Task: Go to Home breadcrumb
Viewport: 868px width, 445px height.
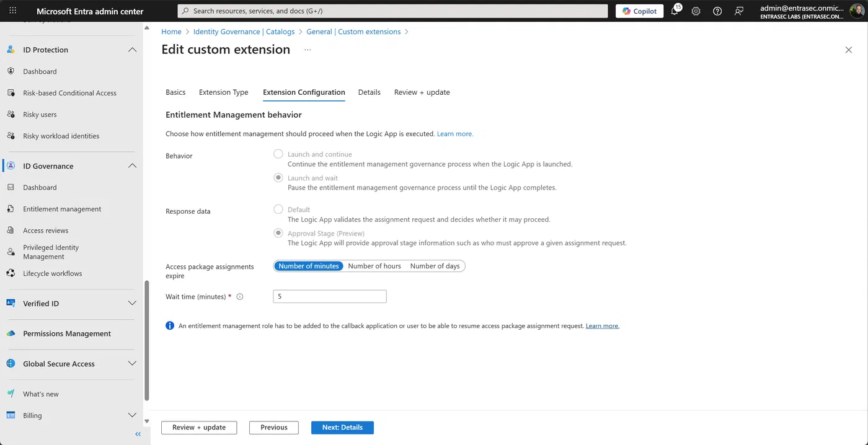Action: 171,32
